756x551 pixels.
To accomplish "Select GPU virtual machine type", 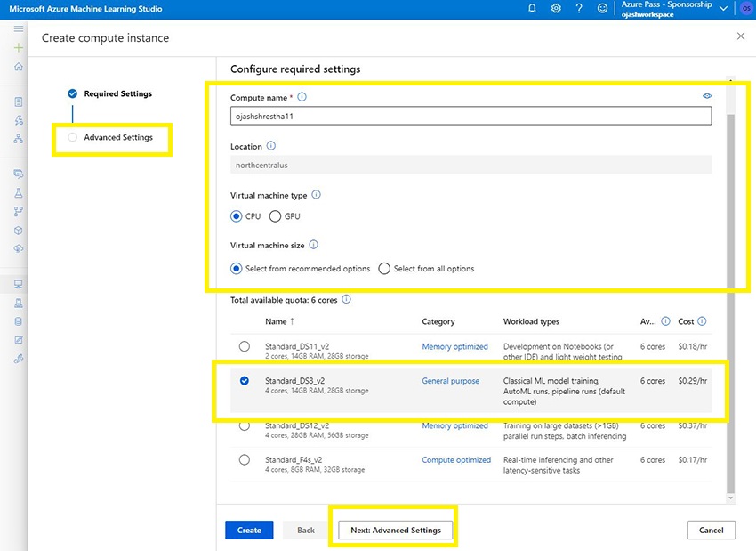I will coord(275,216).
